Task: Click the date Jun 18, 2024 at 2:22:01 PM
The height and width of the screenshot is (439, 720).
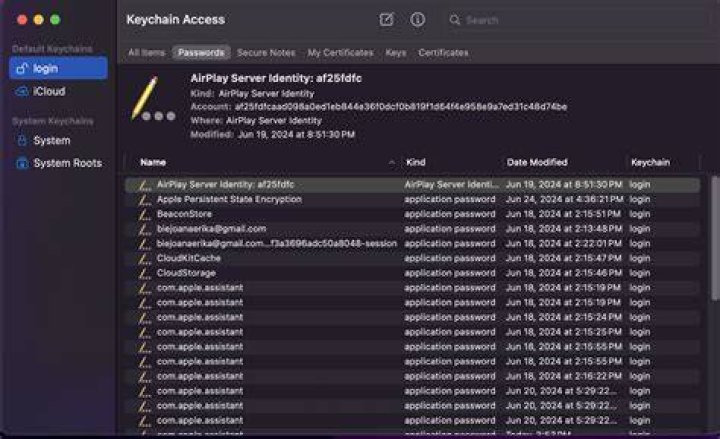Action: [563, 243]
